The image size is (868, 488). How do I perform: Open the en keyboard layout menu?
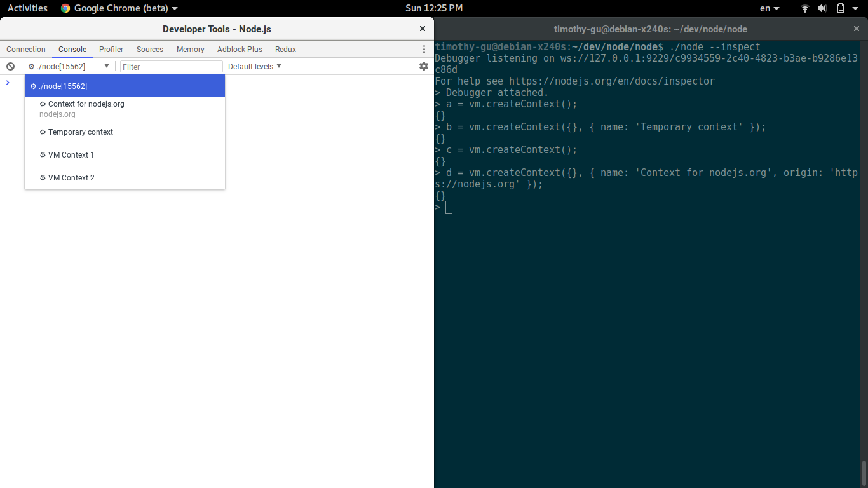coord(770,8)
